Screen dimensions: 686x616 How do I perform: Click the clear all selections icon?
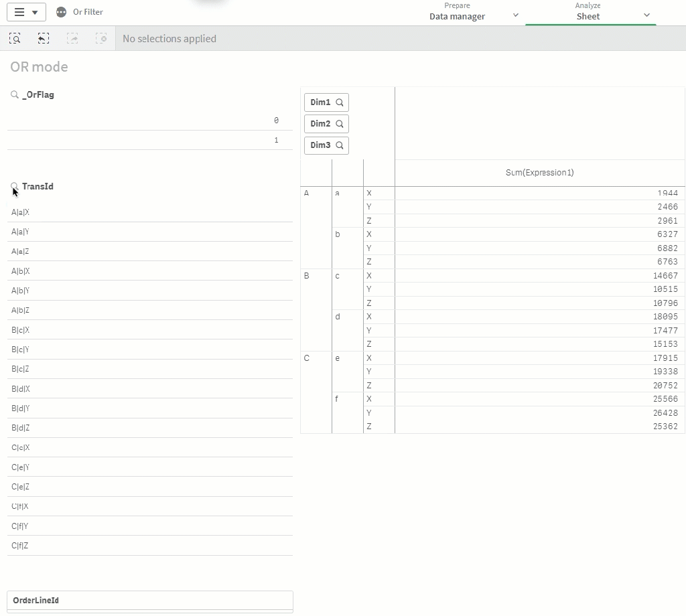coord(101,39)
